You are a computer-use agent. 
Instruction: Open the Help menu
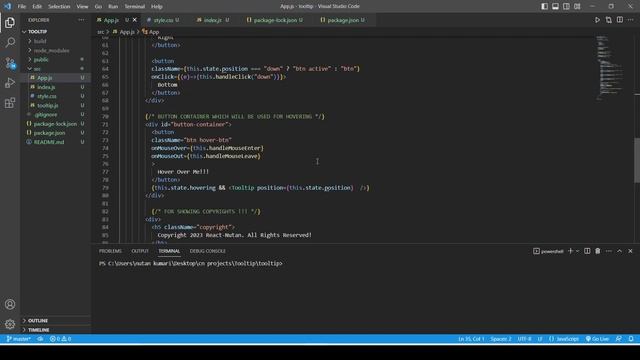(x=157, y=7)
